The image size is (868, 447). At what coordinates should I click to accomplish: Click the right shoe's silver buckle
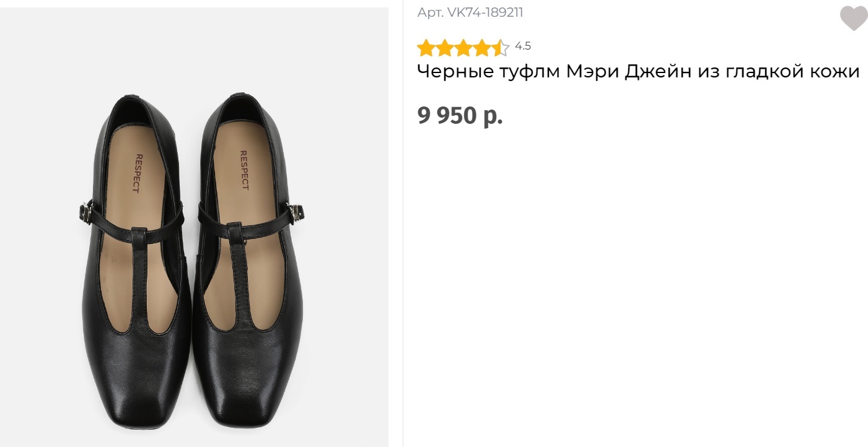[x=297, y=213]
